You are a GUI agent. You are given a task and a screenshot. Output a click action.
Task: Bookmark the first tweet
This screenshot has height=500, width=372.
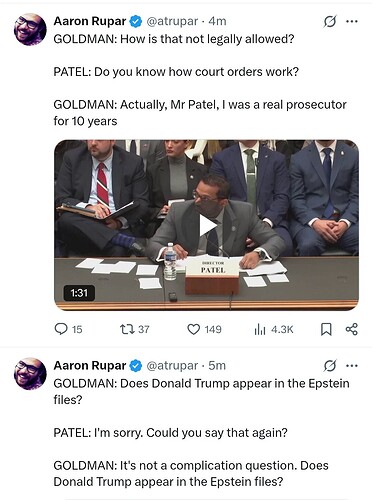326,329
